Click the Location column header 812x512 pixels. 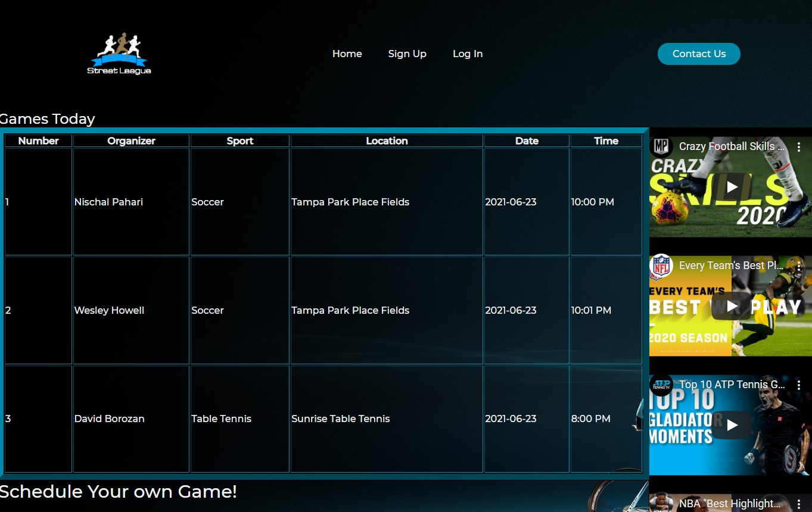click(x=387, y=141)
